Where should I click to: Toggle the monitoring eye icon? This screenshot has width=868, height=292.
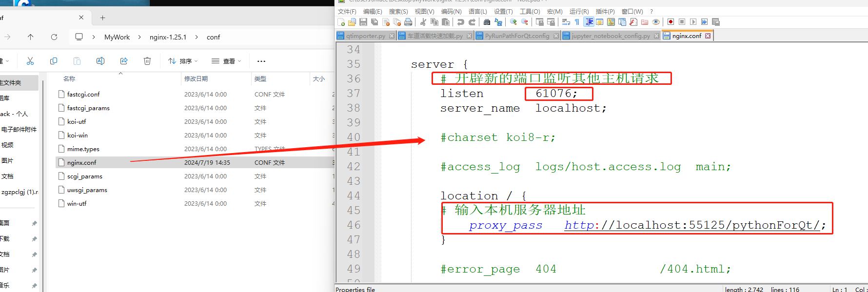coord(656,22)
